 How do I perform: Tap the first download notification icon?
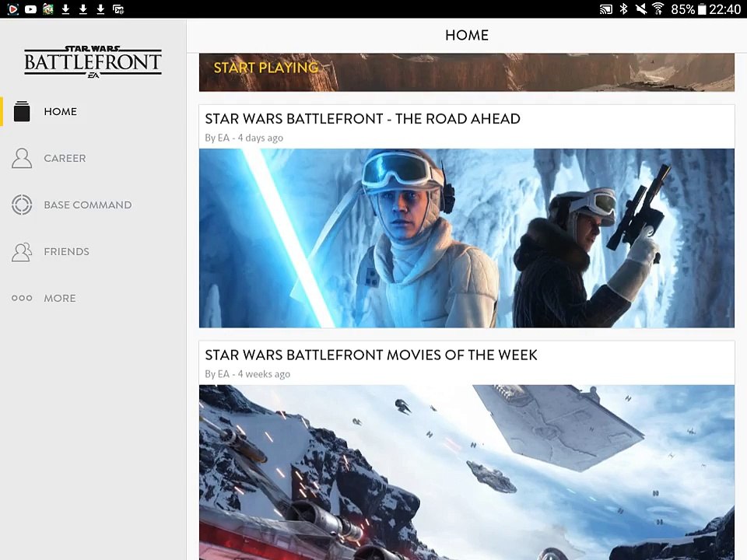click(x=65, y=9)
